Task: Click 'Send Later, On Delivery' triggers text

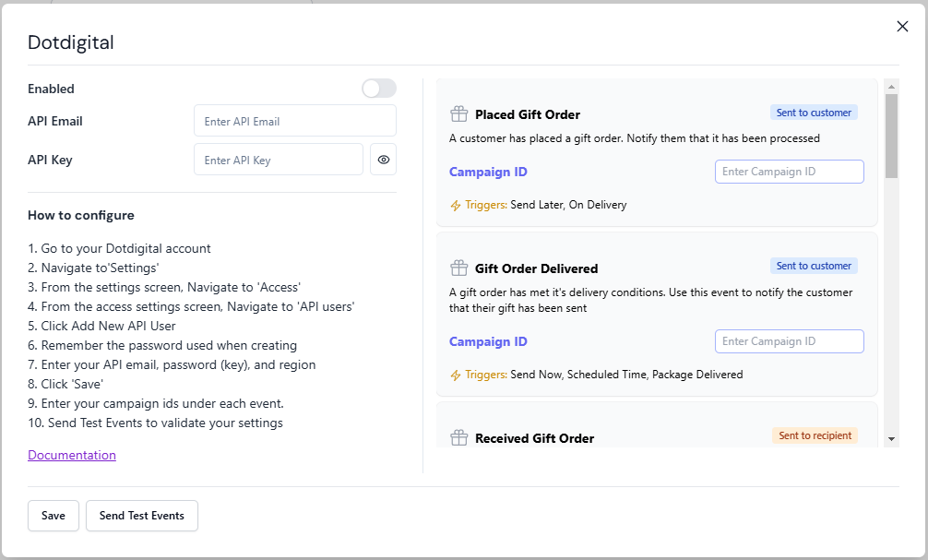Action: pos(568,205)
